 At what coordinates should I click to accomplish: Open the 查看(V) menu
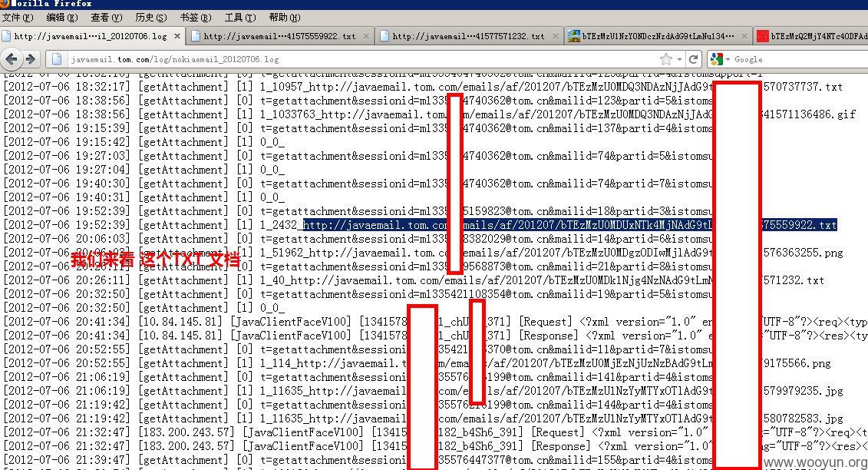click(107, 17)
